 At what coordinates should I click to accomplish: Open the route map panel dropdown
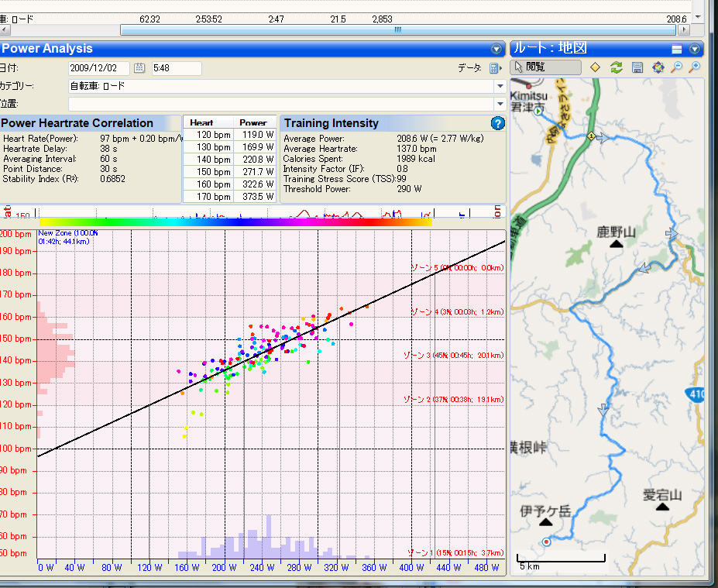click(694, 49)
